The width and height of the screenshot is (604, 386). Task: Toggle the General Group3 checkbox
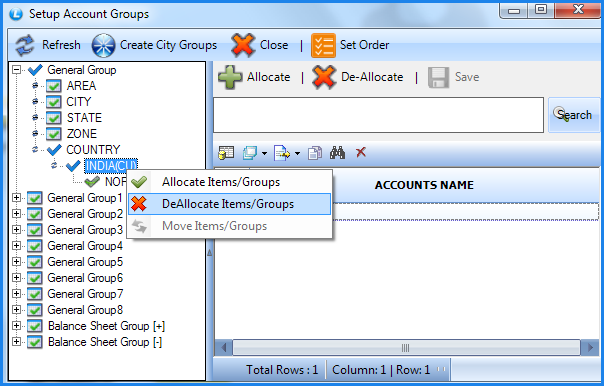[x=34, y=230]
